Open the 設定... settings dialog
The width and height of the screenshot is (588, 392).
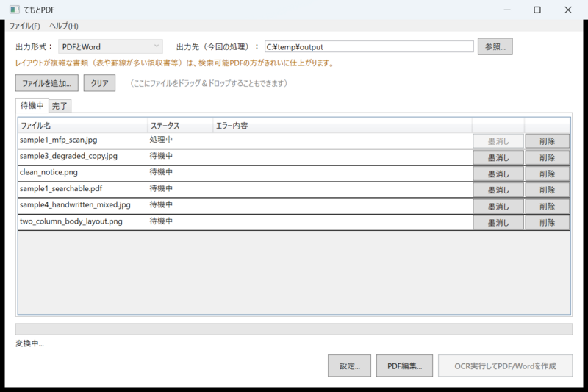tap(349, 366)
